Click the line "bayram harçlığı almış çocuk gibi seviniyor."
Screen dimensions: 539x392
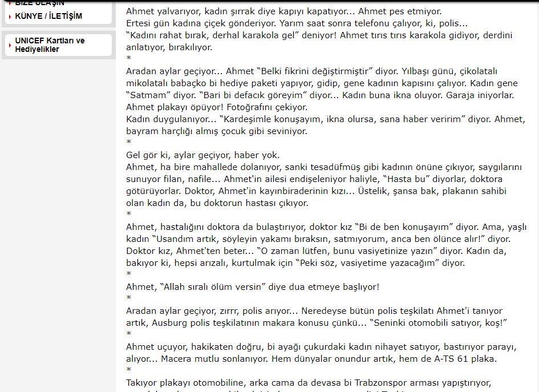pos(217,131)
